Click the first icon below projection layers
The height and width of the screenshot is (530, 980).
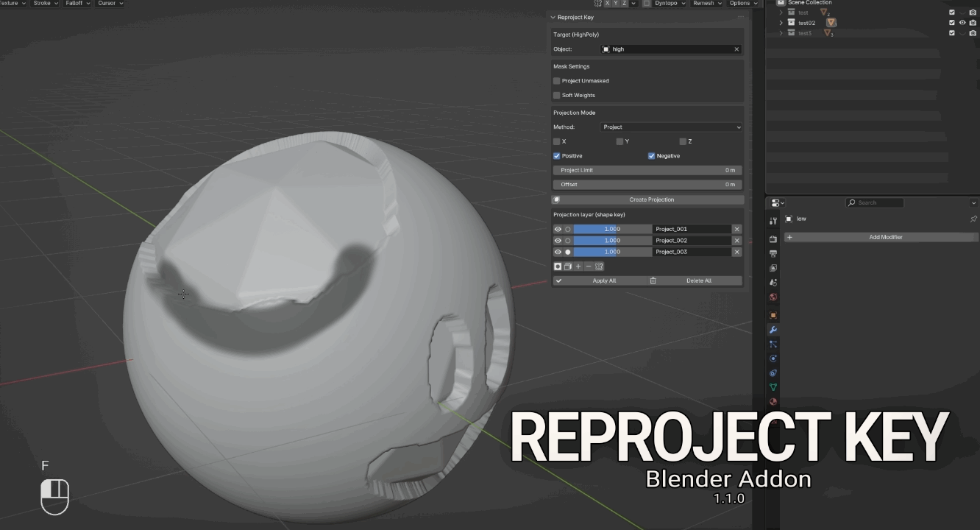pyautogui.click(x=558, y=266)
